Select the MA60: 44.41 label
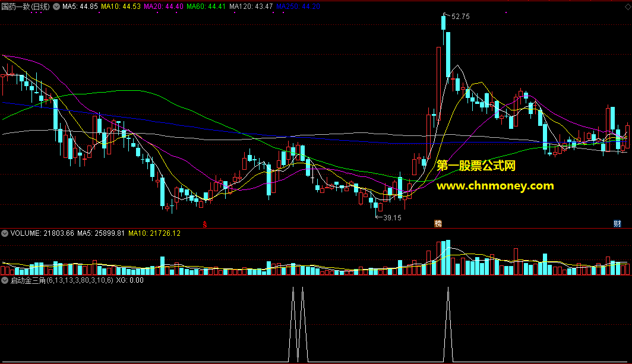This screenshot has width=632, height=364. click(x=206, y=7)
